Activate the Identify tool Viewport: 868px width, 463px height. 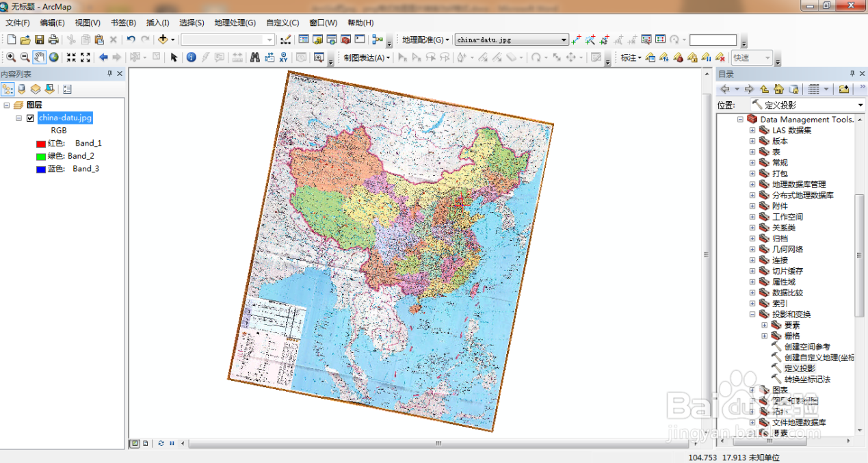tap(191, 57)
